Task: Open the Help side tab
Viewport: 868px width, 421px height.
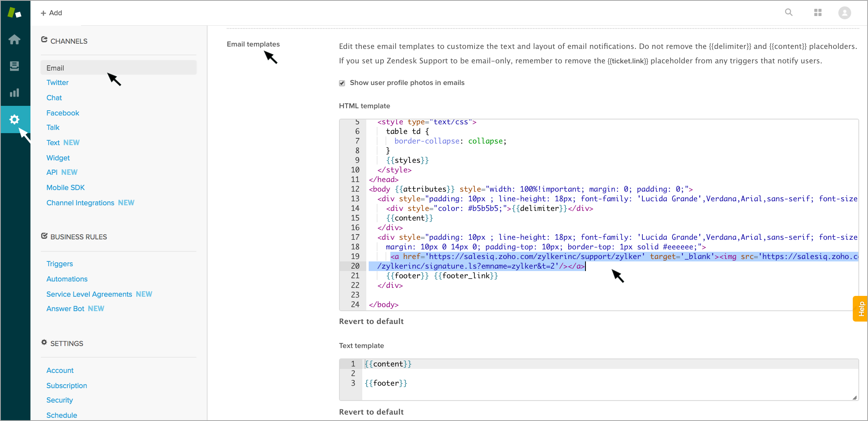Action: [861, 309]
